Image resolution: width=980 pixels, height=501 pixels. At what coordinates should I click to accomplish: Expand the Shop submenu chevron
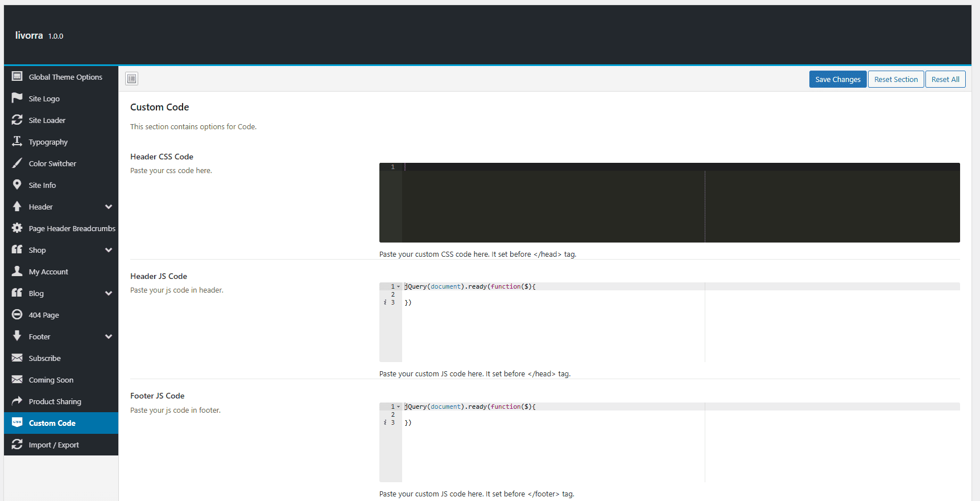pyautogui.click(x=109, y=250)
